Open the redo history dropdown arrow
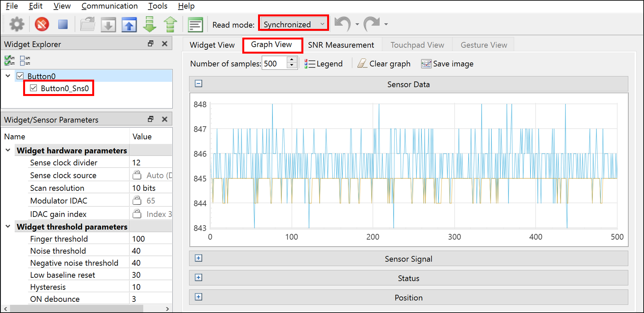Viewport: 644px width, 313px height. 386,24
